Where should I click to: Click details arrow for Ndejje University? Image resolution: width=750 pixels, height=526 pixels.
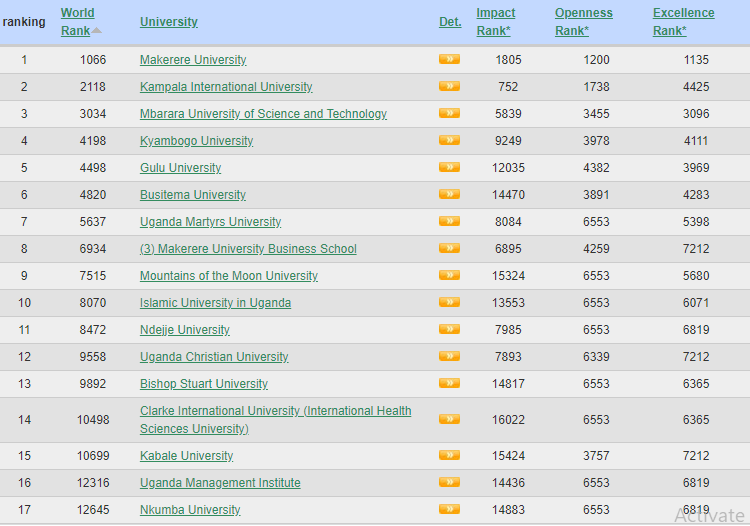pos(449,329)
